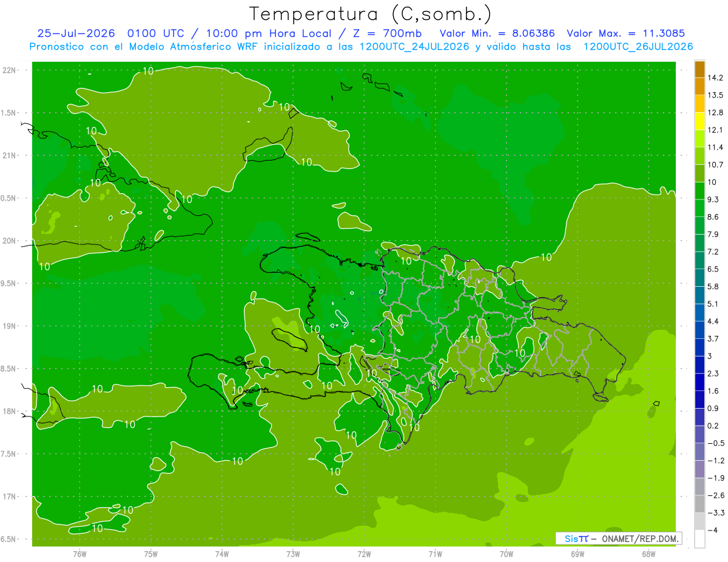Click the "68W" longitude axis label
The height and width of the screenshot is (562, 728).
[649, 554]
